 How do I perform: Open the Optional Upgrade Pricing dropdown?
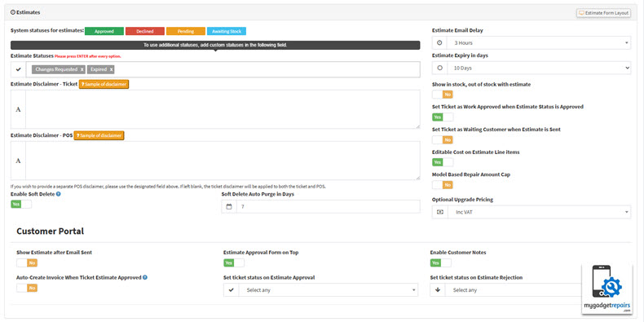pyautogui.click(x=539, y=212)
